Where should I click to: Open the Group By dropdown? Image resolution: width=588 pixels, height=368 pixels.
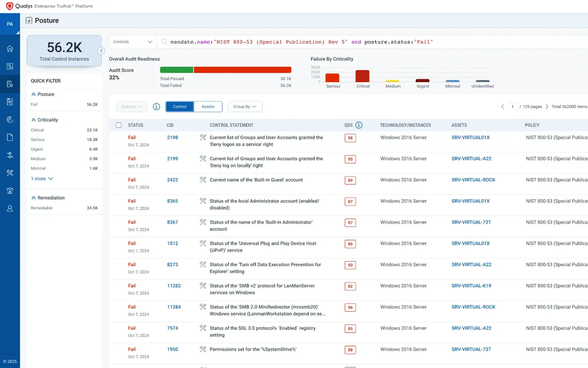click(x=245, y=107)
